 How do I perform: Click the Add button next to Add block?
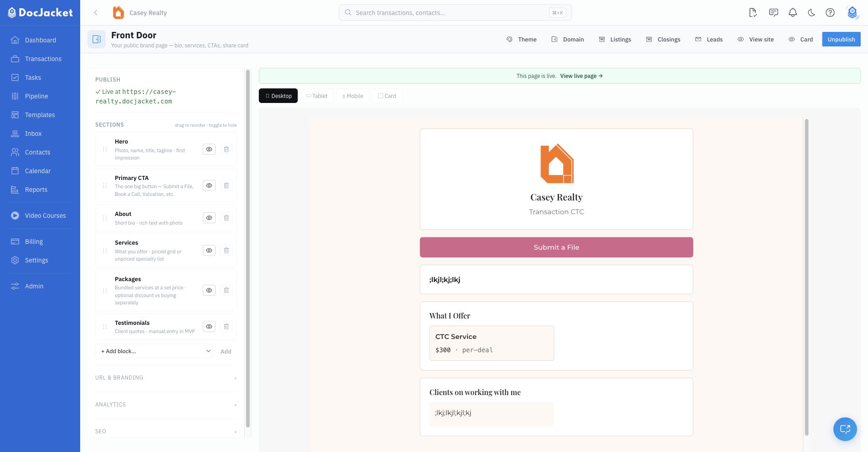coord(226,351)
